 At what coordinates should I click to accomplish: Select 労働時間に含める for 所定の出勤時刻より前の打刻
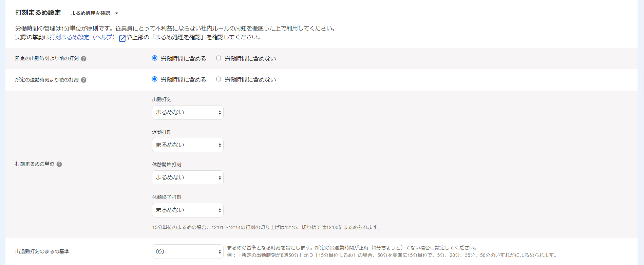(x=155, y=58)
